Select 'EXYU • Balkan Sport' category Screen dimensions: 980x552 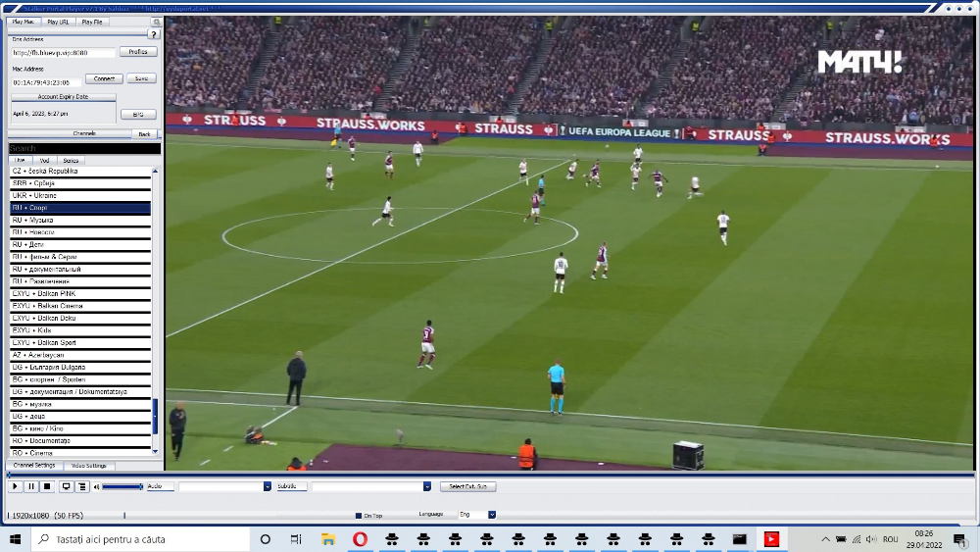click(80, 342)
